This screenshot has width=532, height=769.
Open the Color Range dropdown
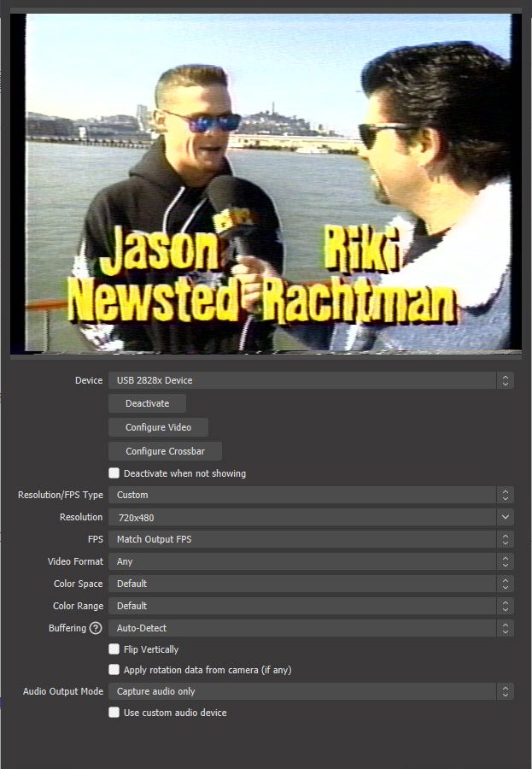(303, 606)
